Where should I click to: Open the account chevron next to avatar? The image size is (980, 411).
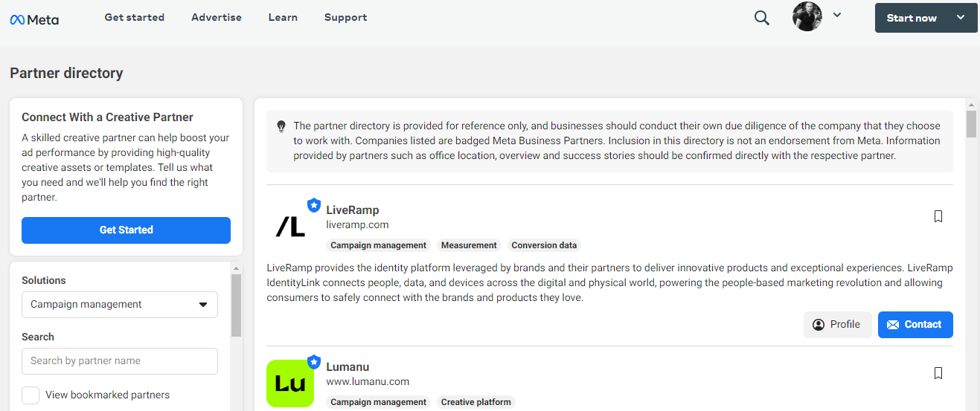[837, 15]
